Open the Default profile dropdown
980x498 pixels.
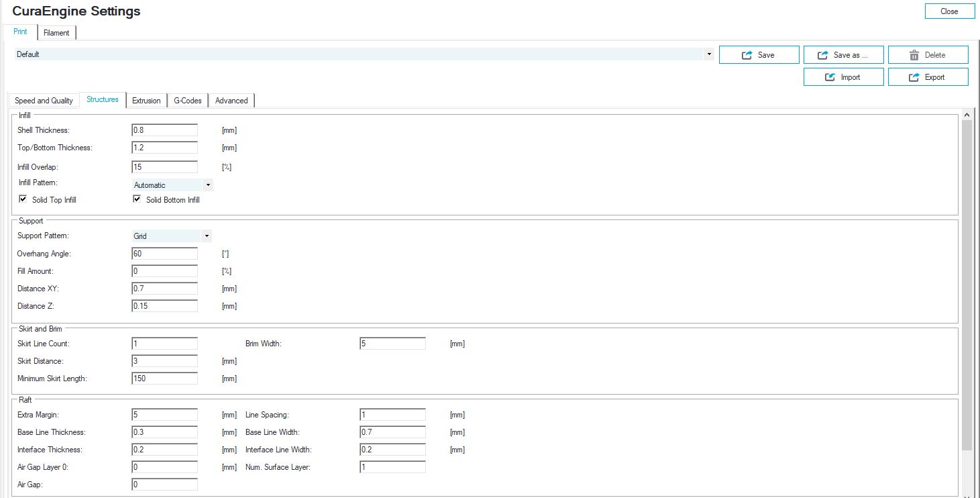[364, 54]
